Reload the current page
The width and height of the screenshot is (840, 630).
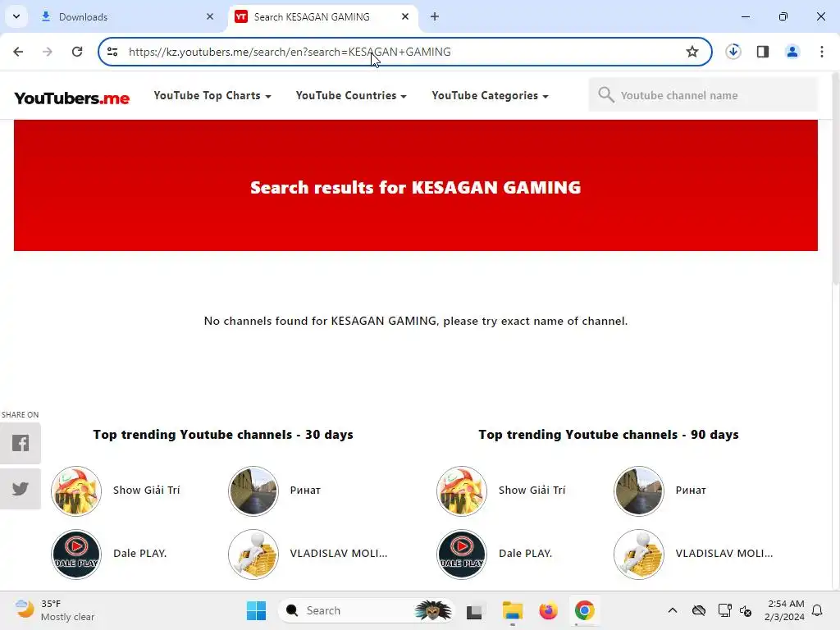77,52
